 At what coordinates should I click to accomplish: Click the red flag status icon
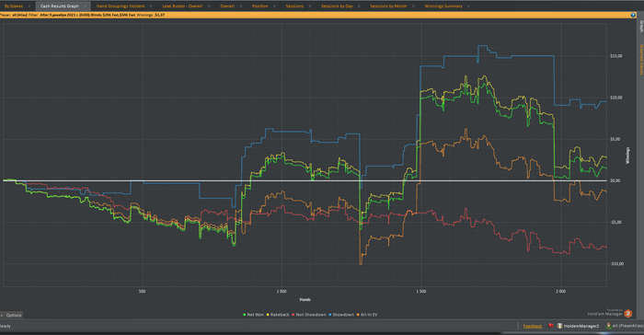[x=551, y=326]
